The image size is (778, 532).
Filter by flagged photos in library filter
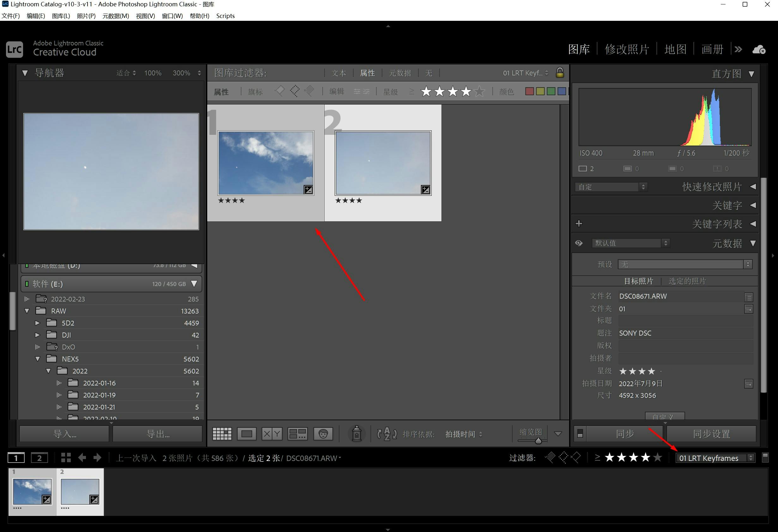pos(279,91)
